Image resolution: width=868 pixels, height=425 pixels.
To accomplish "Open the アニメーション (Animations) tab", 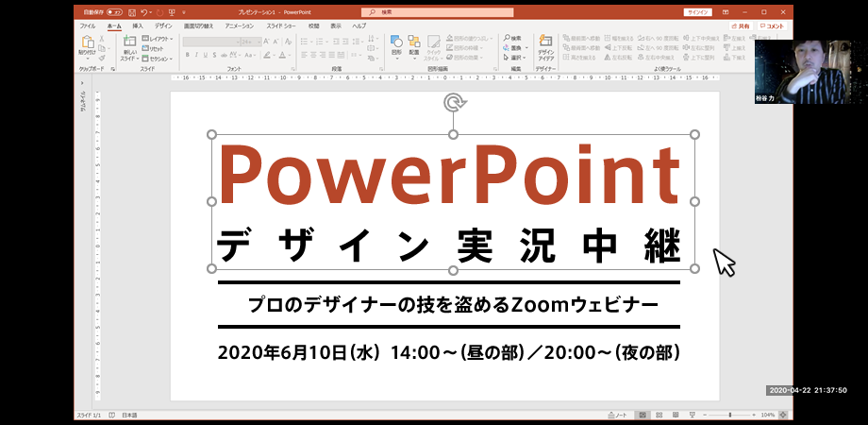I will click(x=239, y=26).
